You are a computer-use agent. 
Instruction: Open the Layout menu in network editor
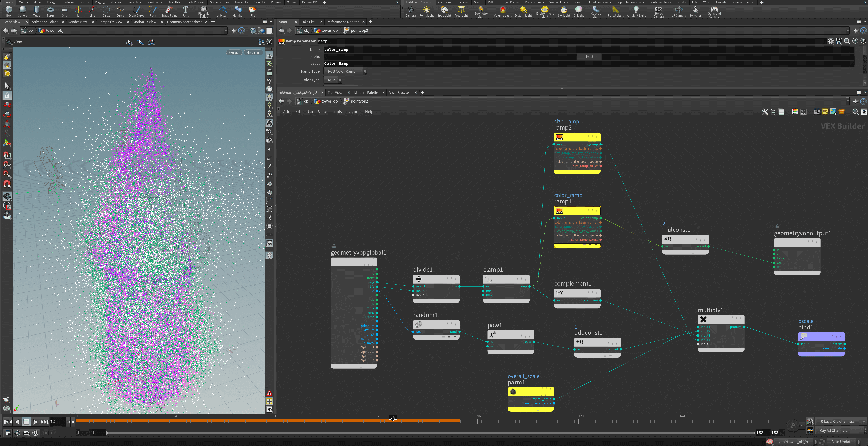click(353, 112)
